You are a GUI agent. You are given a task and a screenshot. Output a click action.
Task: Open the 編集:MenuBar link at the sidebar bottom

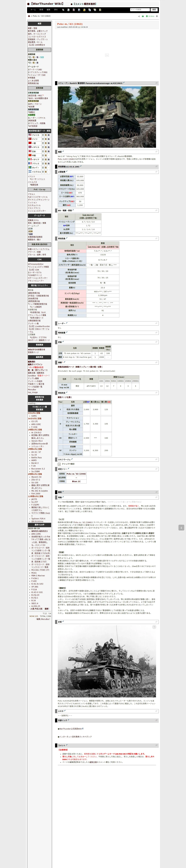pyautogui.click(x=43, y=619)
